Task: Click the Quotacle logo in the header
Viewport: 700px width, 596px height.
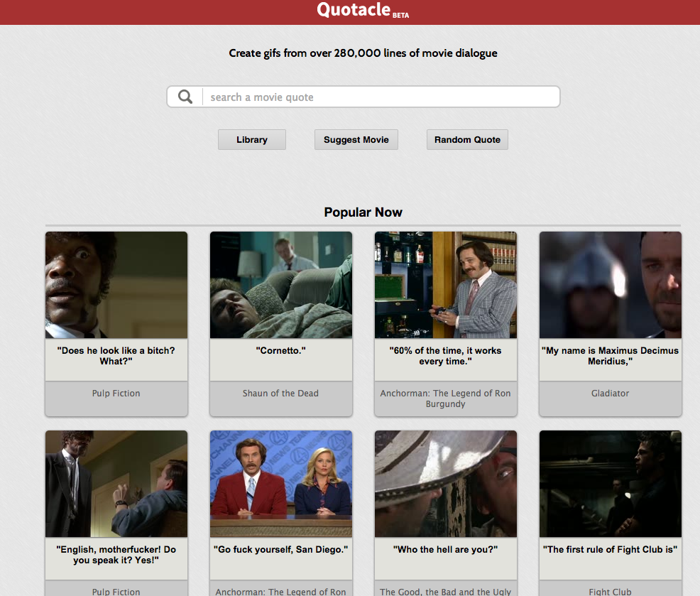Action: pos(363,10)
